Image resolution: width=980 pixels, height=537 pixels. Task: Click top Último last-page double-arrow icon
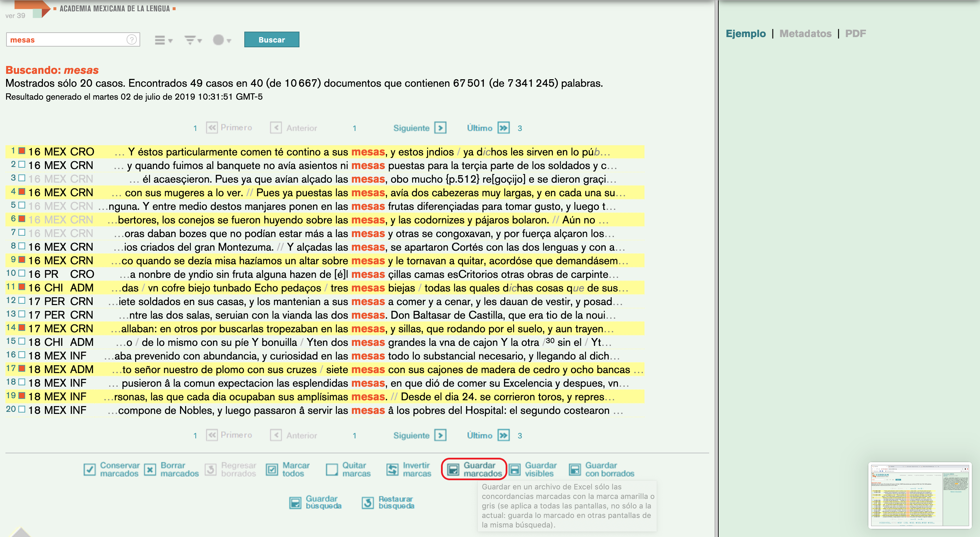click(503, 128)
